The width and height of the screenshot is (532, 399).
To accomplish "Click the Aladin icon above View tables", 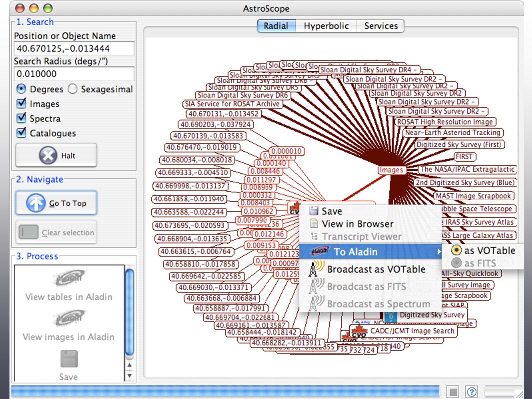I will tap(69, 278).
